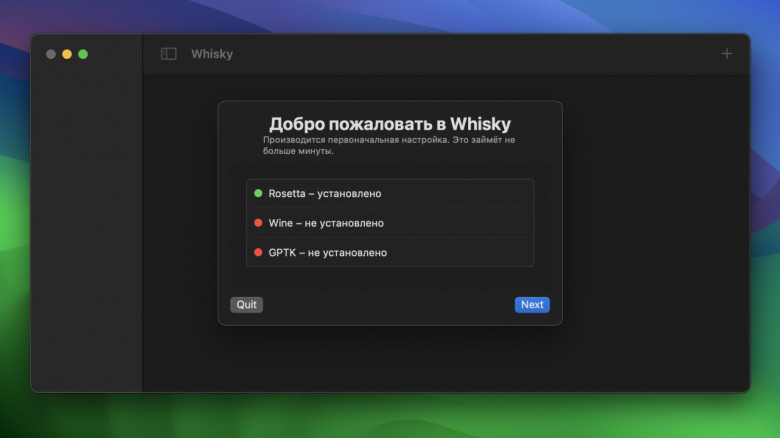Click the red status dot beside Wine
This screenshot has height=438, width=780.
258,222
